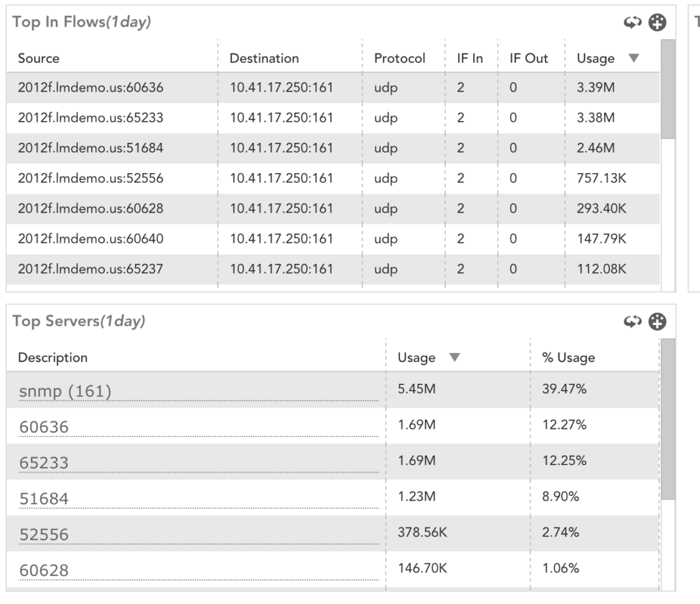This screenshot has width=700, height=604.
Task: Open the 65233 server link
Action: click(x=44, y=463)
